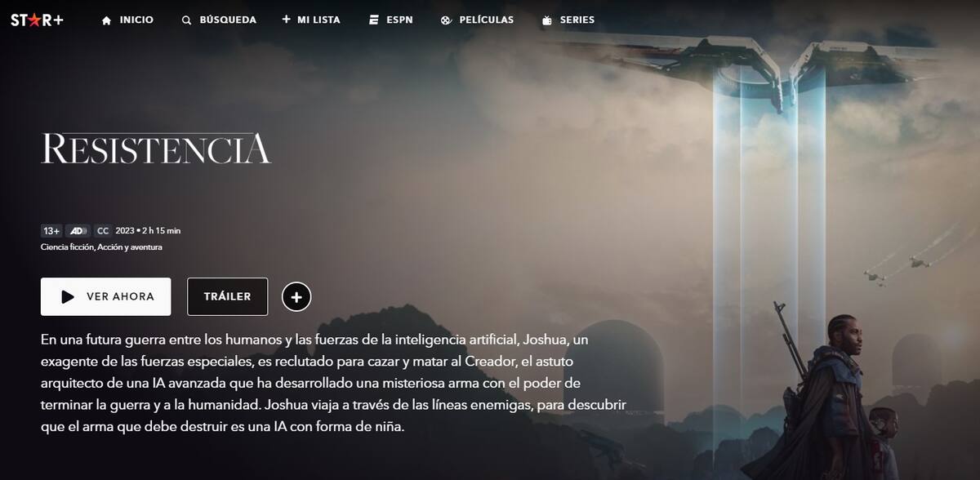Select the Ciencia ficción genre text
Viewport: 980px width, 480px height.
click(x=67, y=247)
